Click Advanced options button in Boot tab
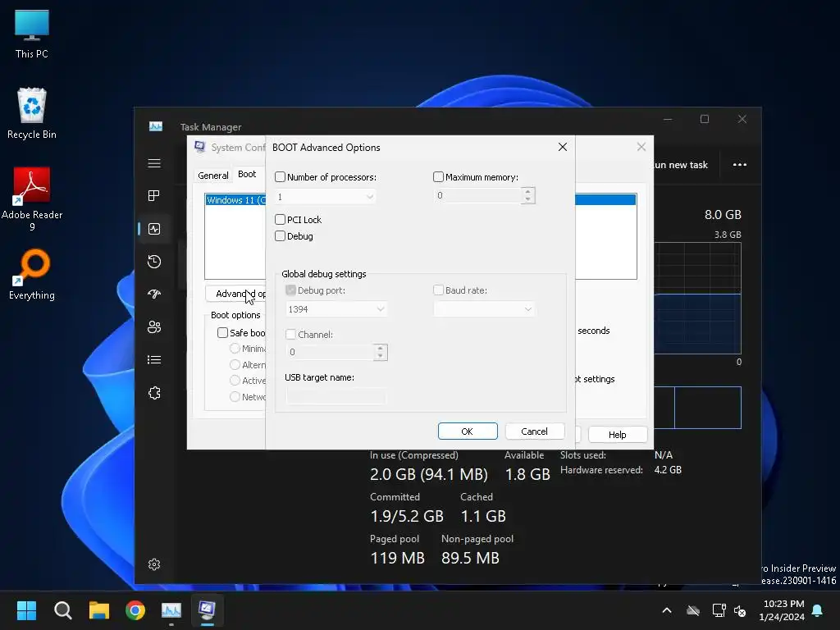The image size is (840, 630). [x=235, y=294]
